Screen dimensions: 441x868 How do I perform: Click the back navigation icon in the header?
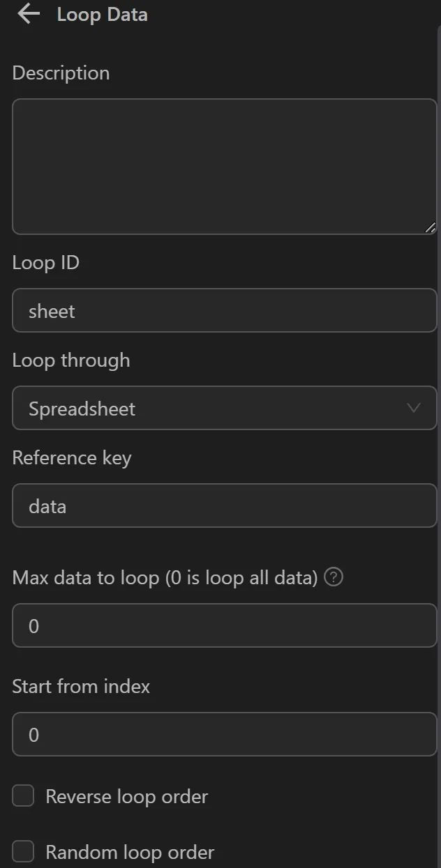tap(27, 13)
